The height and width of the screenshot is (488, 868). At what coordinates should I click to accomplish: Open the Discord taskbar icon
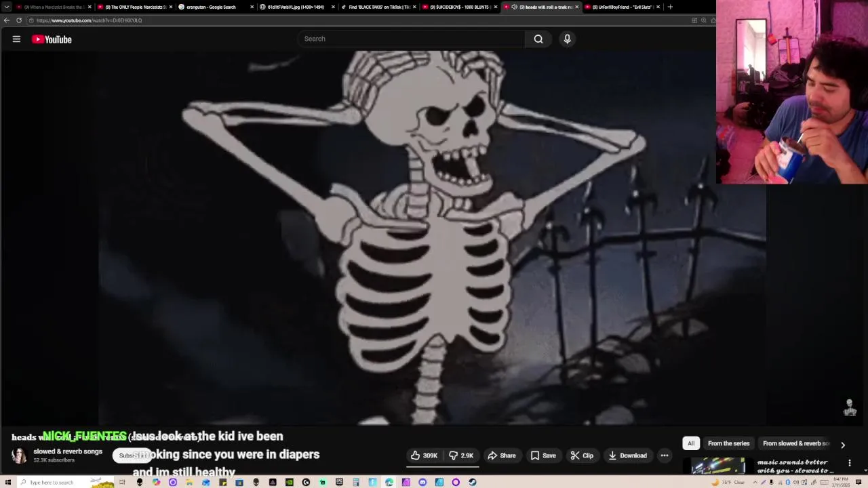(422, 483)
